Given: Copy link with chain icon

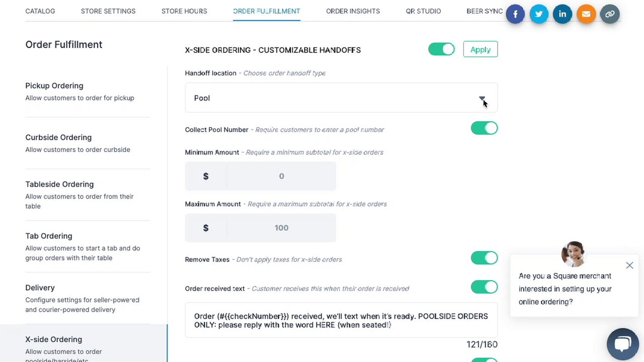Looking at the screenshot, I should pyautogui.click(x=610, y=14).
